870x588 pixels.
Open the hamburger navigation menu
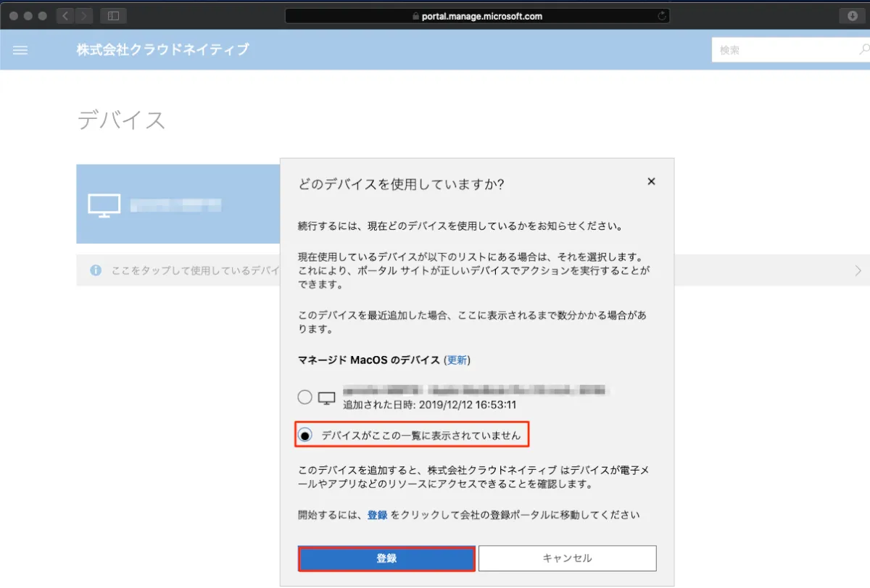tap(20, 50)
